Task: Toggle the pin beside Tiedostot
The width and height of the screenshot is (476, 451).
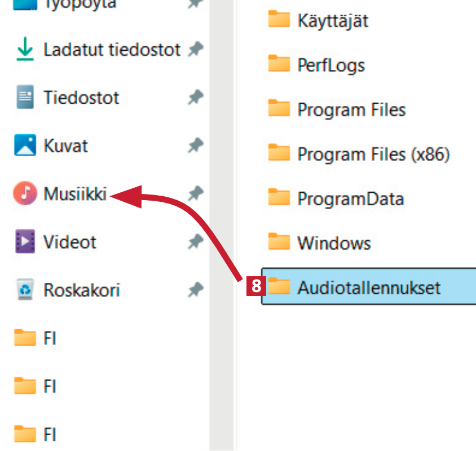Action: click(195, 98)
